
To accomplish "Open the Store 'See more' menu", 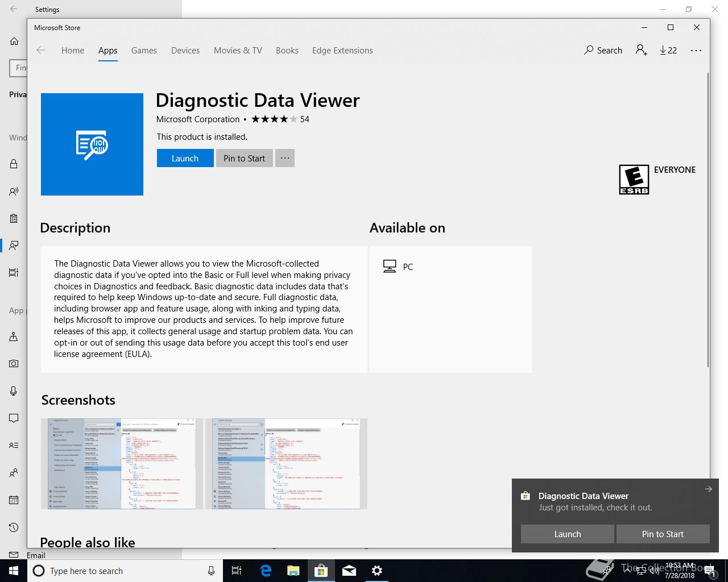I will coord(696,50).
